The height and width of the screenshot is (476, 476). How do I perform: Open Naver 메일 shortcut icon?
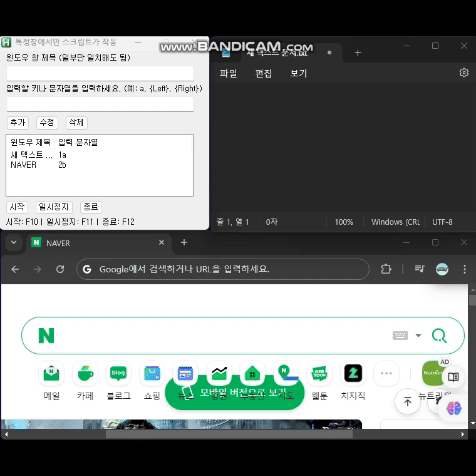click(x=51, y=373)
